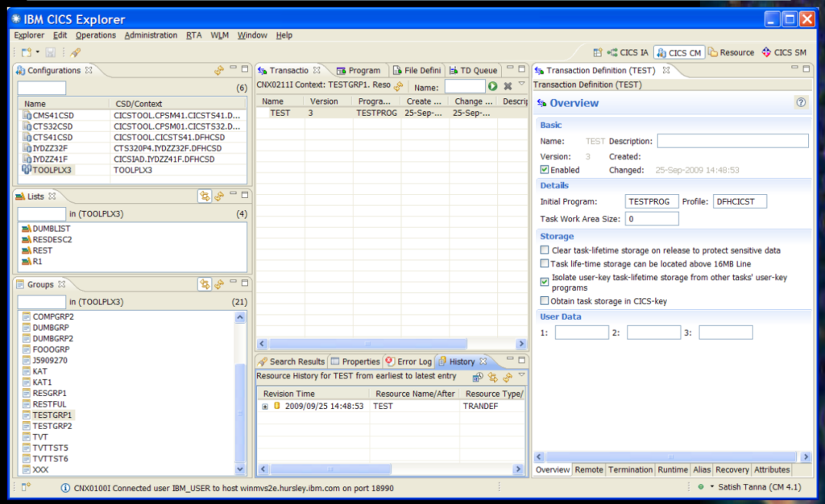Select the TOOLPLX3 configuration
Viewport: 825px width, 504px height.
pos(132,170)
